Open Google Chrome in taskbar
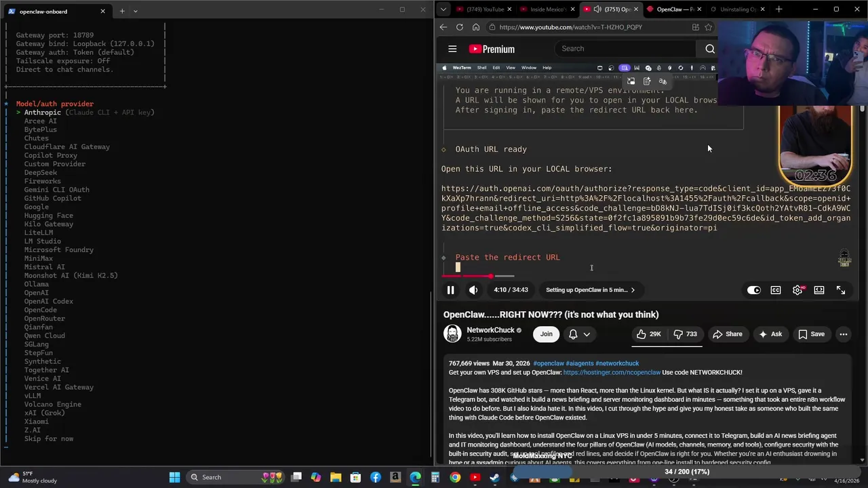Screen dimensions: 868x488 (x=455, y=477)
